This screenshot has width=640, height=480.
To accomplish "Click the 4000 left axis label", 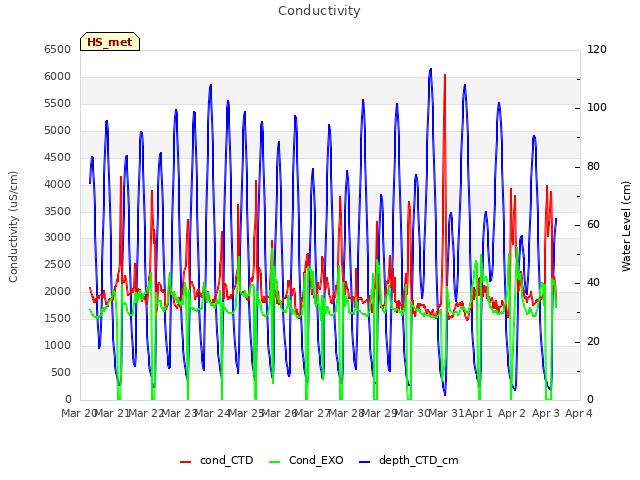I will coord(58,184).
